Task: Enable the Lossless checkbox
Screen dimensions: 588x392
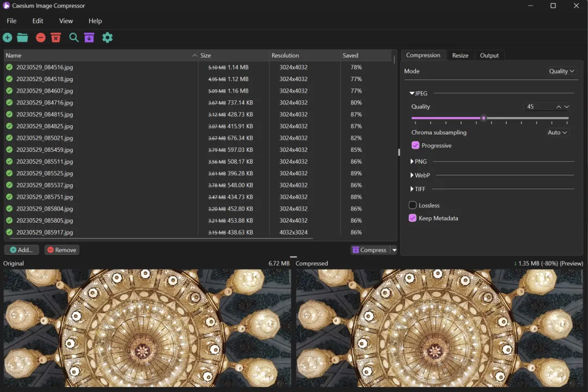Action: (x=413, y=205)
